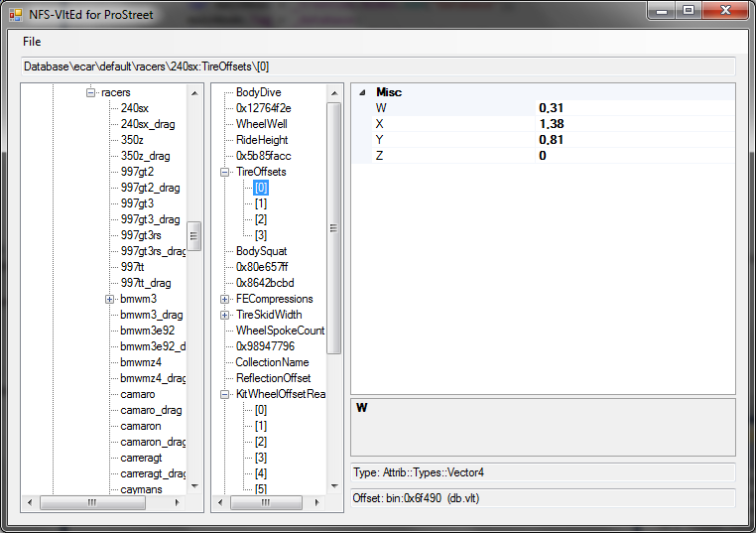756x533 pixels.
Task: Expand the bmwm3 tree node
Action: [x=110, y=299]
